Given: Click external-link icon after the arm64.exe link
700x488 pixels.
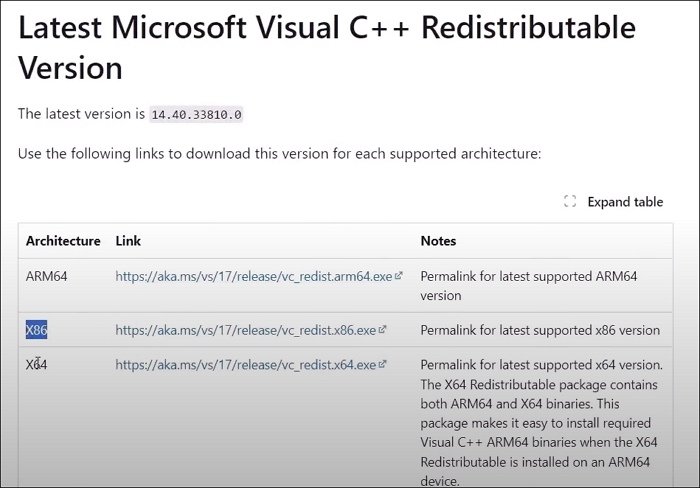Looking at the screenshot, I should [399, 275].
